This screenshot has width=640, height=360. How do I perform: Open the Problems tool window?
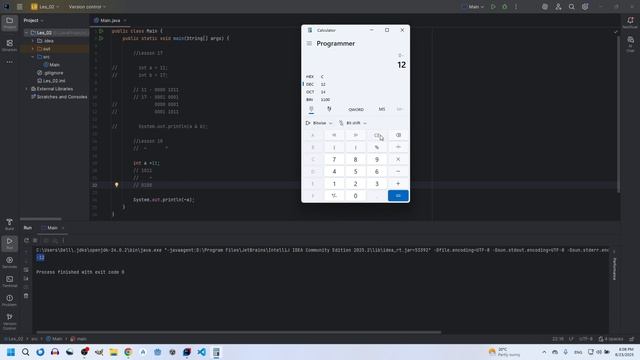click(9, 300)
